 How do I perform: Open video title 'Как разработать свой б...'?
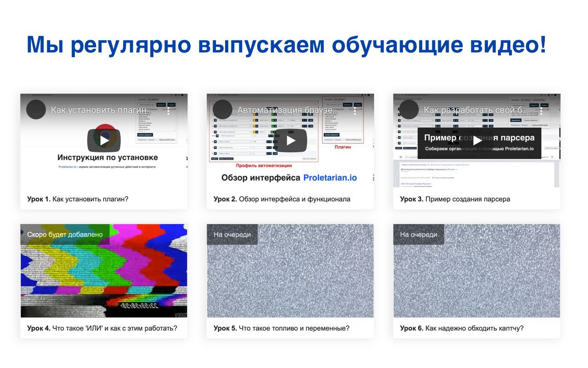pyautogui.click(x=476, y=110)
